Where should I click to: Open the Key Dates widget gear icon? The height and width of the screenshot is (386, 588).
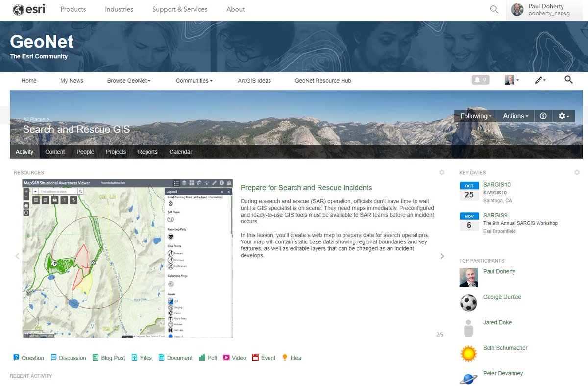577,173
